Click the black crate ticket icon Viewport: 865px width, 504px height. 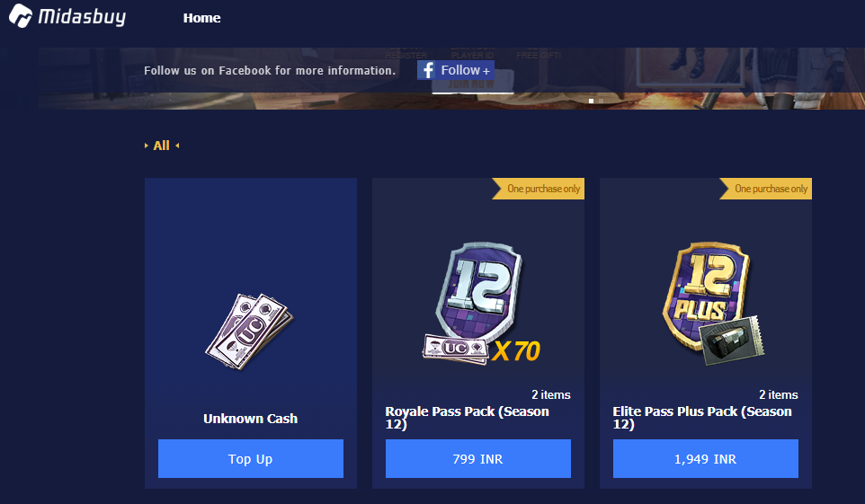(x=732, y=340)
